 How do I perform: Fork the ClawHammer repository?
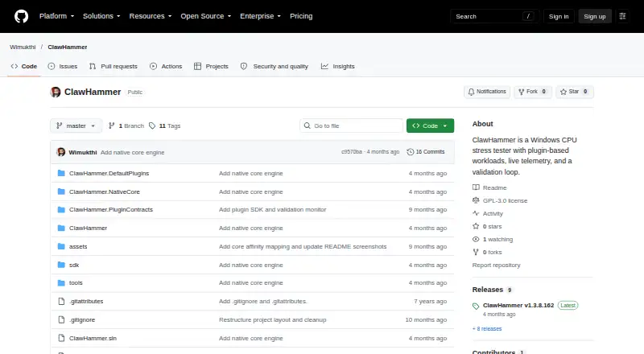coord(533,92)
